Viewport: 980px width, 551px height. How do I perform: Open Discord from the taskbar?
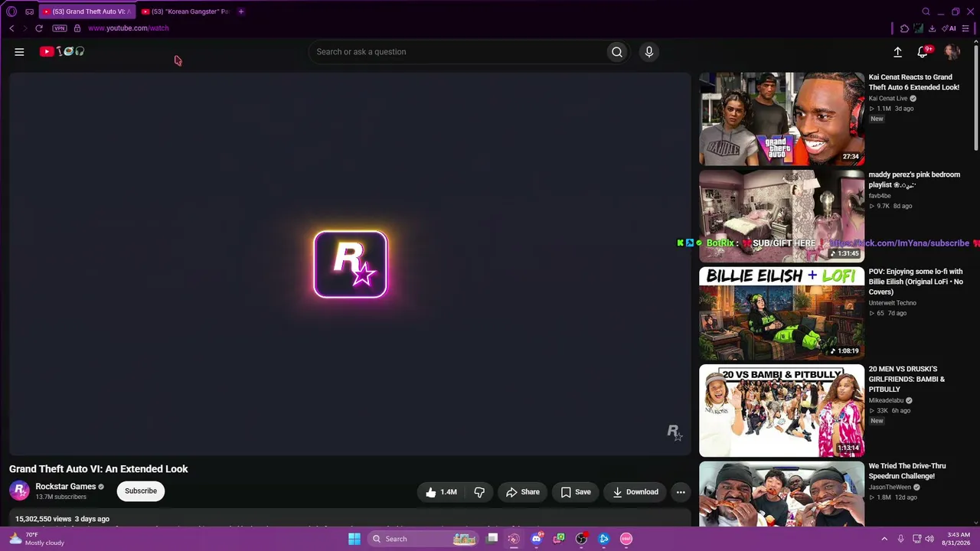click(537, 539)
